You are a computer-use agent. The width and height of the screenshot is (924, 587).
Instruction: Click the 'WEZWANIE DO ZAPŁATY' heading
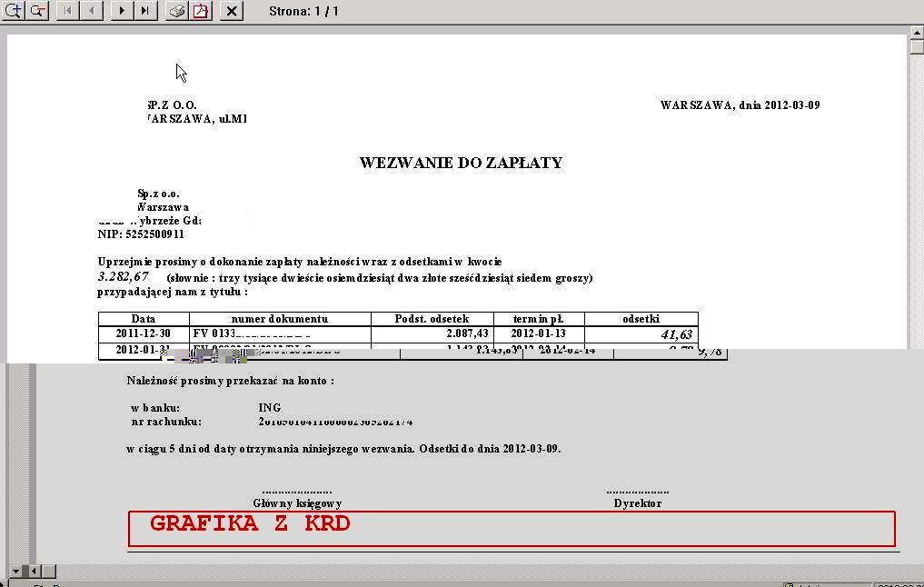click(461, 163)
